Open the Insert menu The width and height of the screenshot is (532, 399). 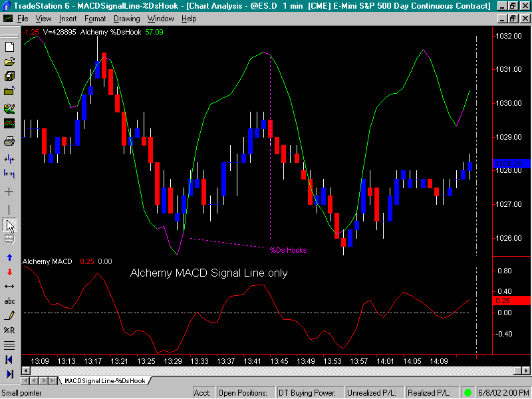[x=68, y=19]
